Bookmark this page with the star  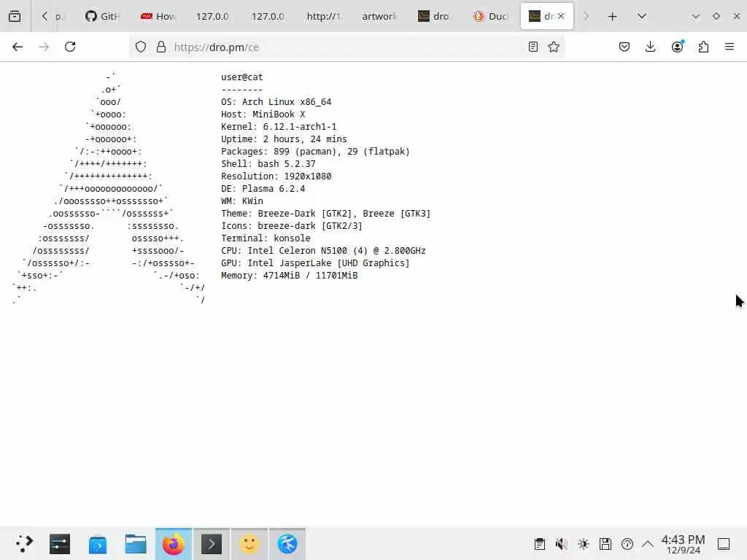(554, 47)
